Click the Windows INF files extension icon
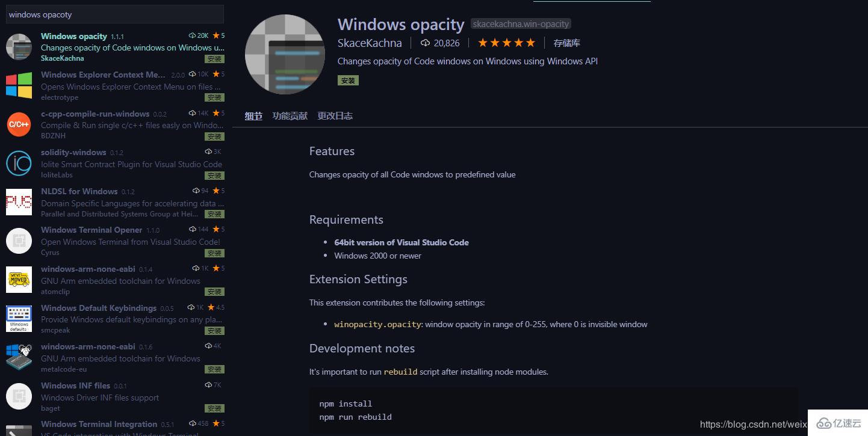 [x=19, y=396]
